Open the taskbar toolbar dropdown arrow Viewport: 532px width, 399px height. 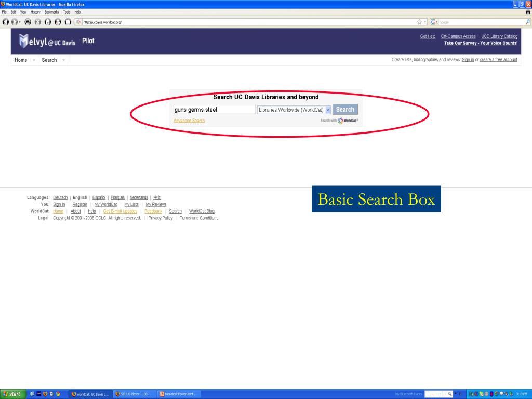[x=456, y=394]
